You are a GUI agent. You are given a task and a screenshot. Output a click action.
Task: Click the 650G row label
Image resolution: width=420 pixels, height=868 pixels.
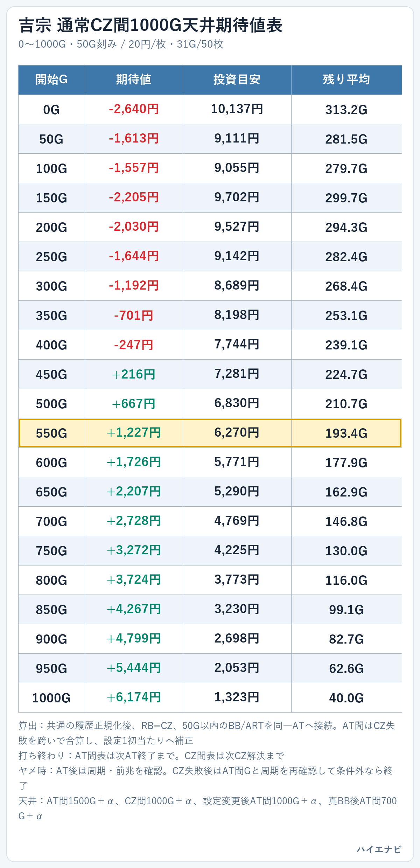[51, 492]
